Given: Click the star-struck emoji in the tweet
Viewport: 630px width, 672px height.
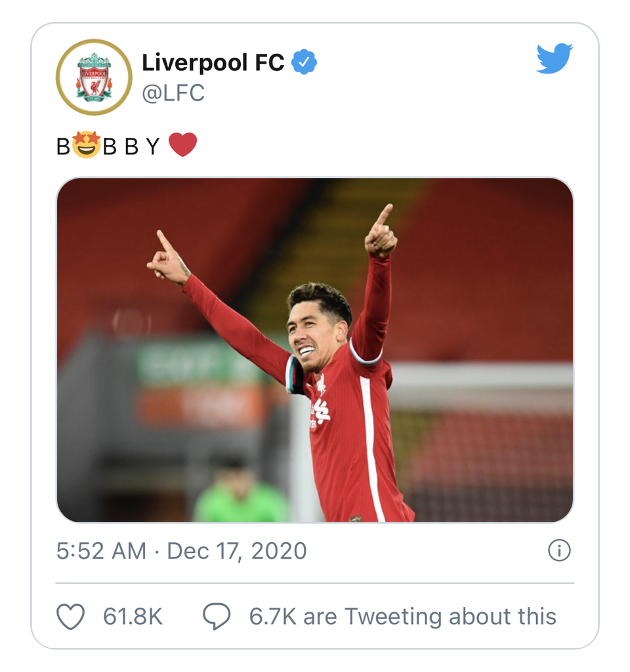Looking at the screenshot, I should click(x=86, y=145).
